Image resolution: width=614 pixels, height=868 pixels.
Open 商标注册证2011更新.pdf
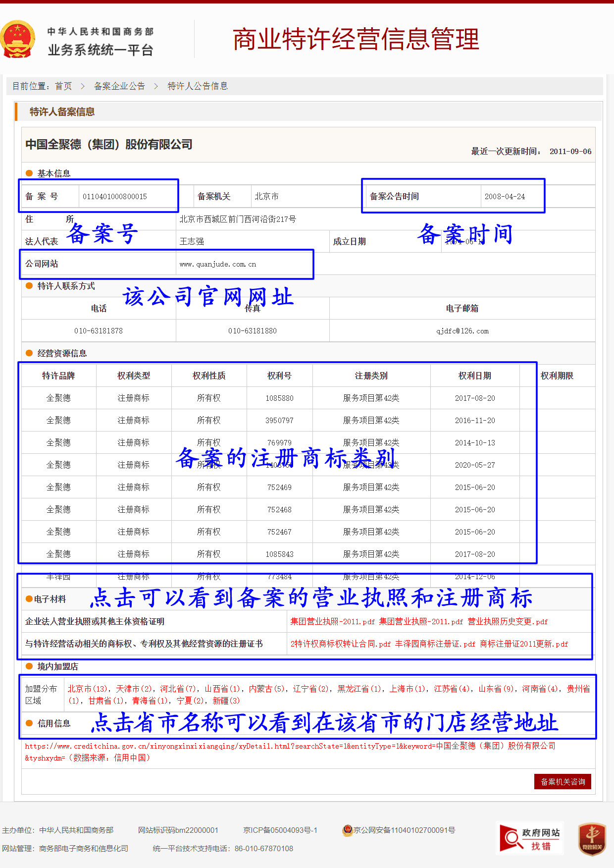pos(524,644)
